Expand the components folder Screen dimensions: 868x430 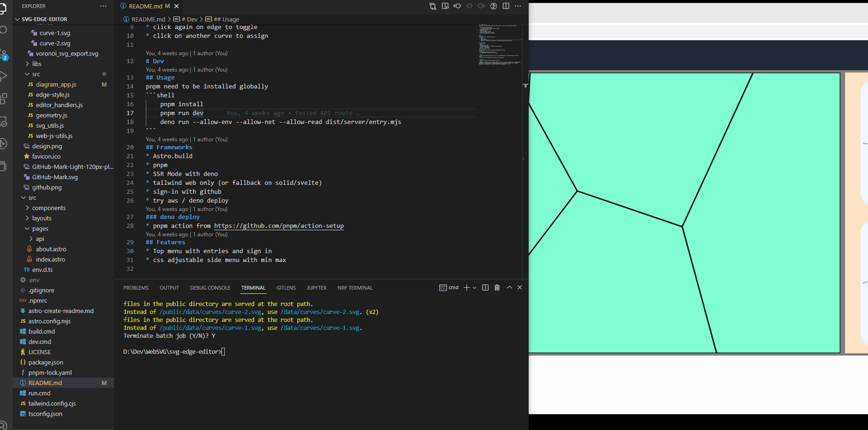[49, 208]
